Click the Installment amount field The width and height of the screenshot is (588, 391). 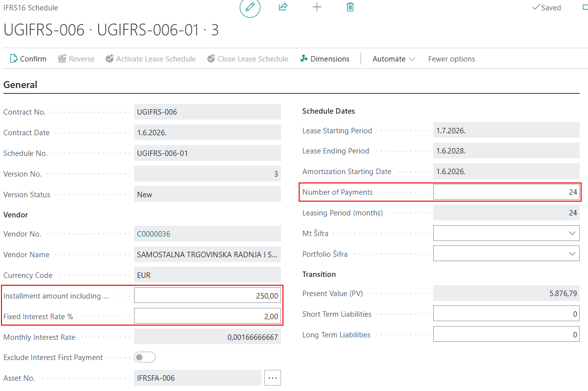[x=207, y=296]
